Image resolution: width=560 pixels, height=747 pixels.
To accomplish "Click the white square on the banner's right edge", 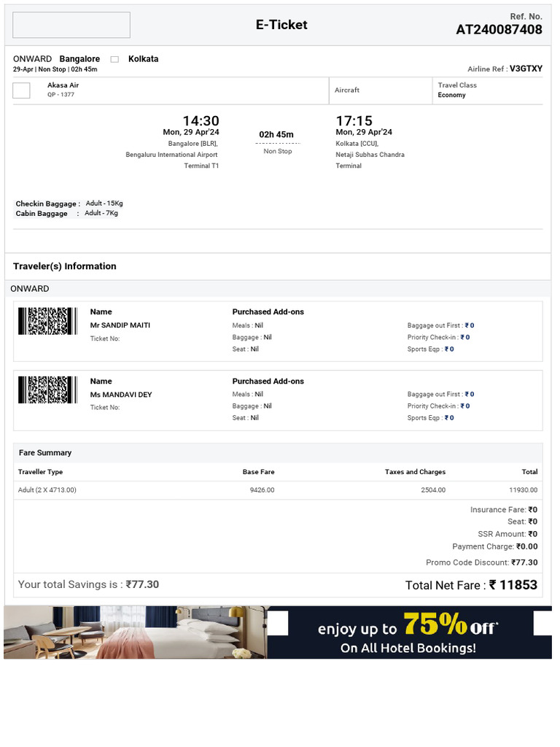I will click(x=543, y=623).
